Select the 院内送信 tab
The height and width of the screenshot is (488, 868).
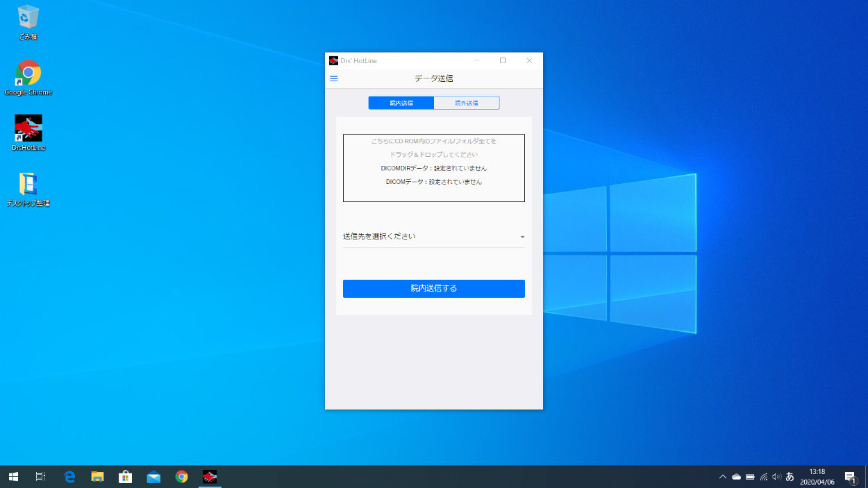coord(401,103)
